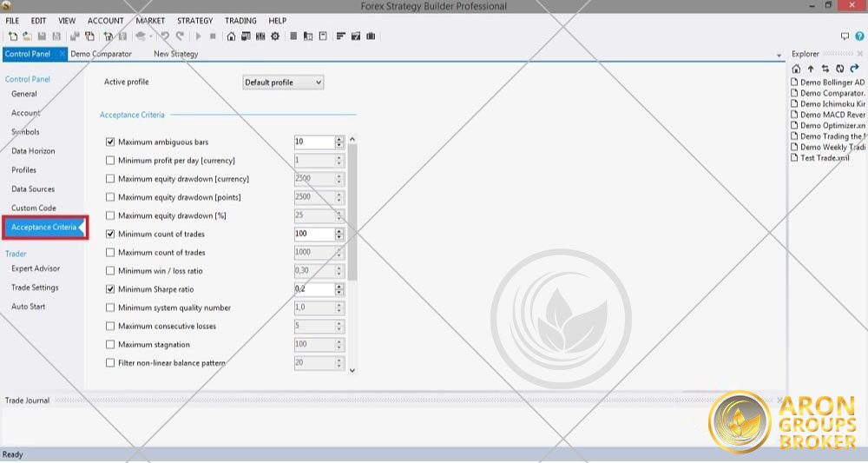This screenshot has width=868, height=463.
Task: Click the briefcase icon at the toolbar's end
Action: point(371,36)
